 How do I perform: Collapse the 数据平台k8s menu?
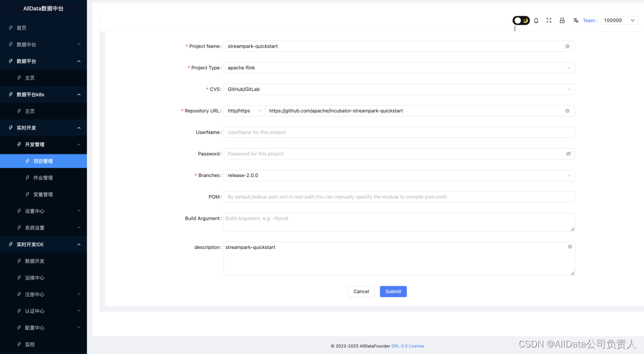click(43, 95)
